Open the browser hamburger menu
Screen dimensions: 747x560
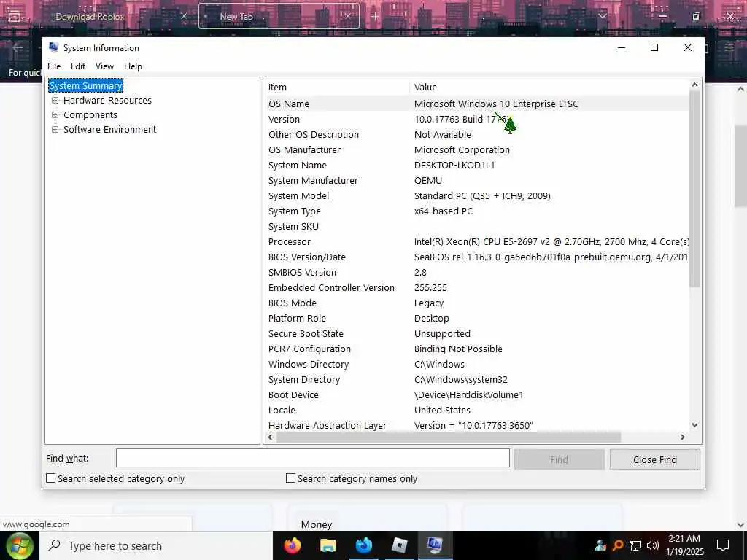729,47
